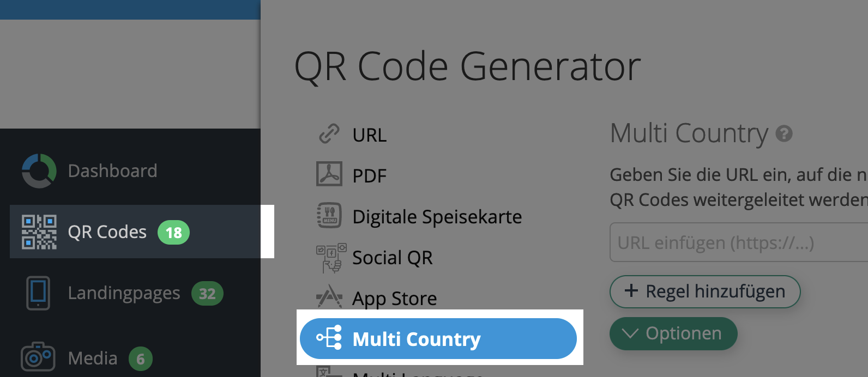
Task: Collapse the Optionen chevron
Action: (630, 333)
